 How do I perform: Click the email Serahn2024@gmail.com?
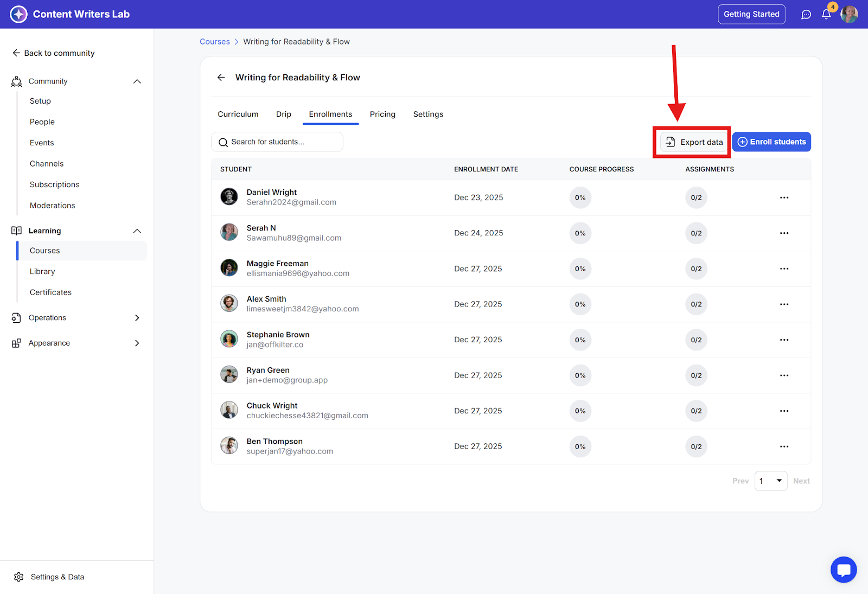click(291, 203)
